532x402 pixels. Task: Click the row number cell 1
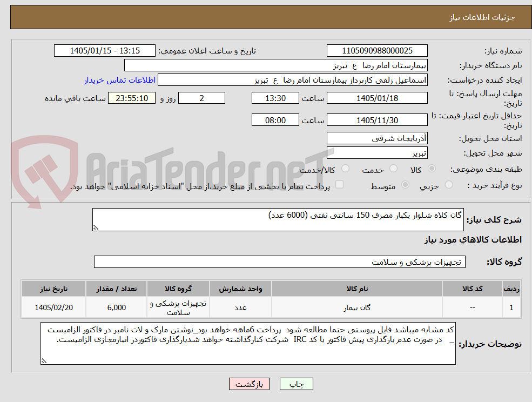click(x=511, y=307)
